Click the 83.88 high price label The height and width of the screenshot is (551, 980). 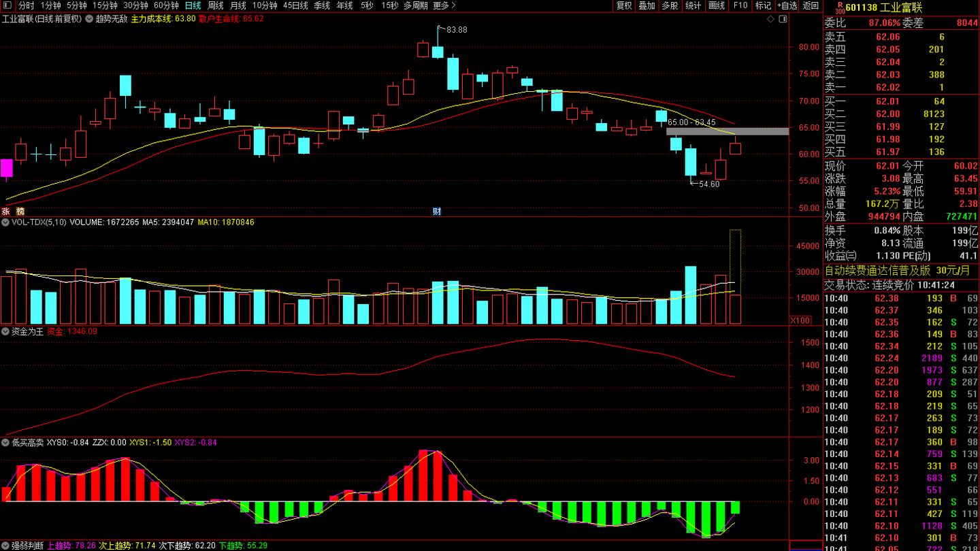click(457, 30)
